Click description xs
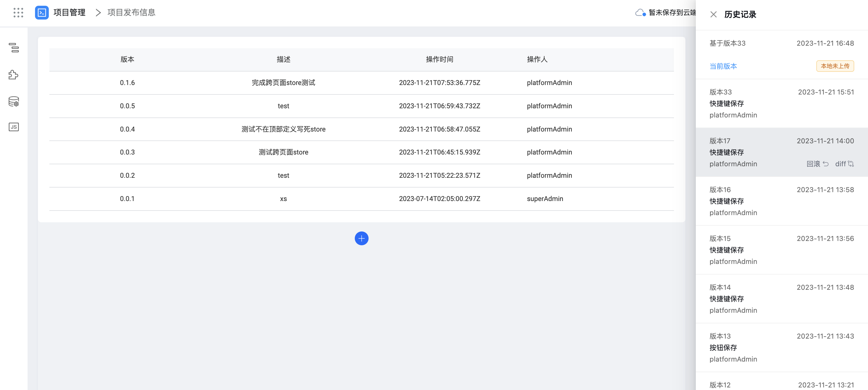This screenshot has width=868, height=390. click(x=283, y=198)
